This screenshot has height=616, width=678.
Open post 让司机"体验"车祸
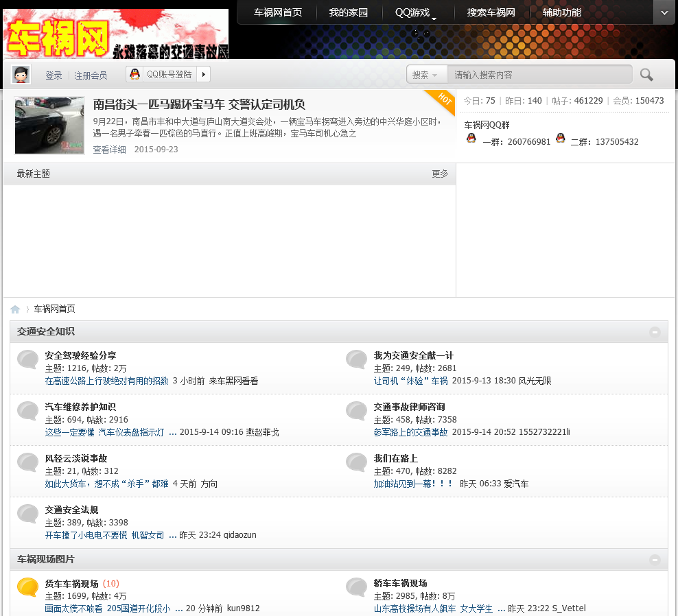(410, 381)
